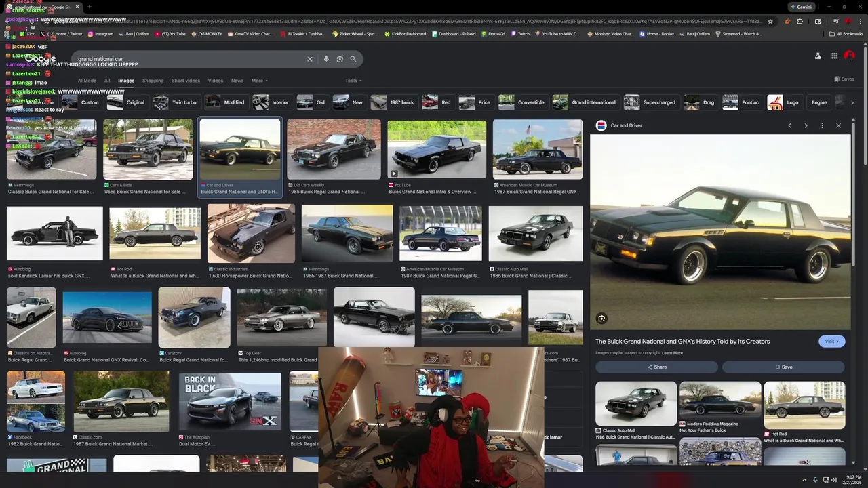Open the Kick bookmark
Image resolution: width=868 pixels, height=488 pixels.
[x=27, y=34]
